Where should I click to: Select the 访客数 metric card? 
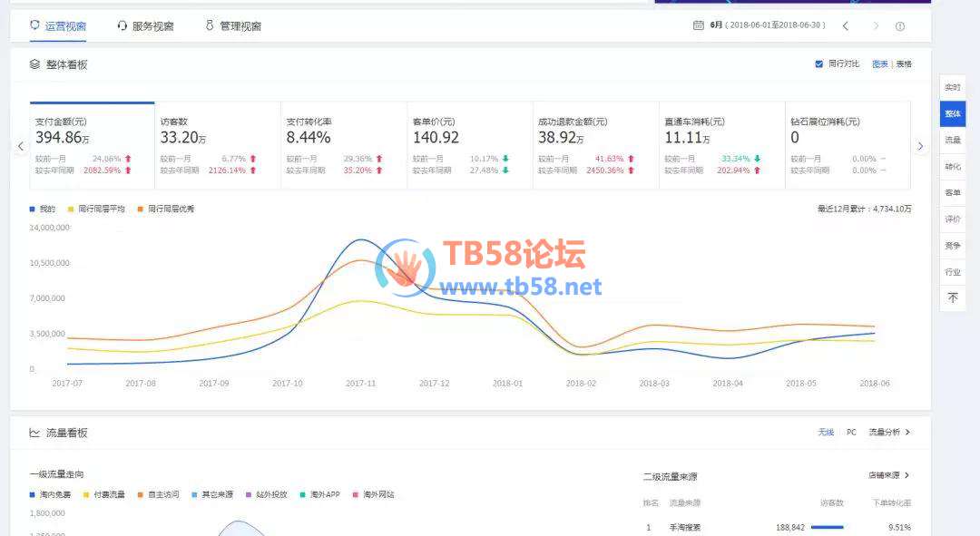218,145
